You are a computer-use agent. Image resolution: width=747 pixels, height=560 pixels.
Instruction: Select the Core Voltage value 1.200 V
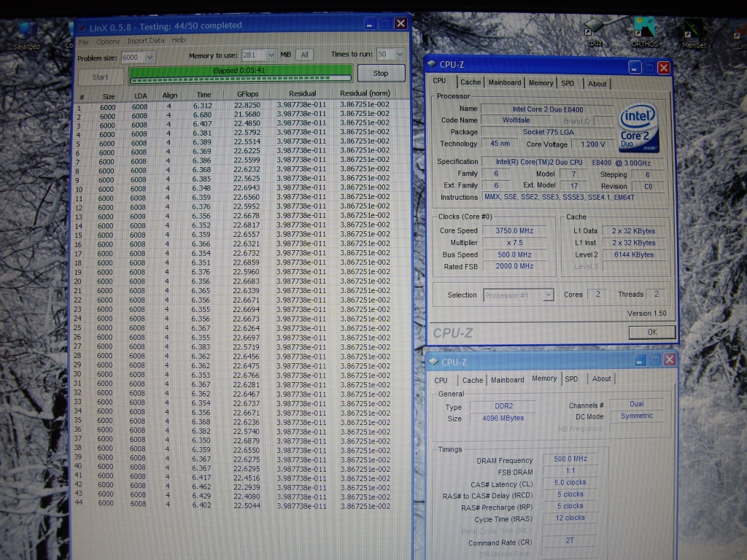coord(592,144)
